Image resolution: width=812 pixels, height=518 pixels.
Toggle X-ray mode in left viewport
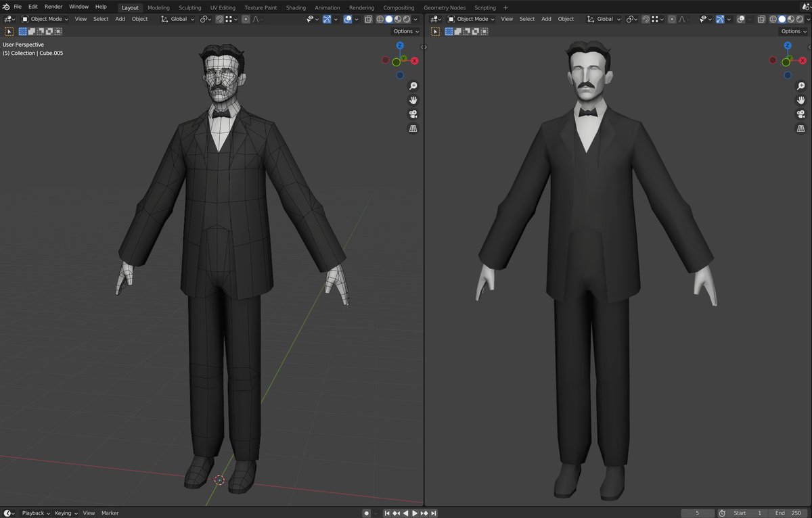[x=369, y=19]
